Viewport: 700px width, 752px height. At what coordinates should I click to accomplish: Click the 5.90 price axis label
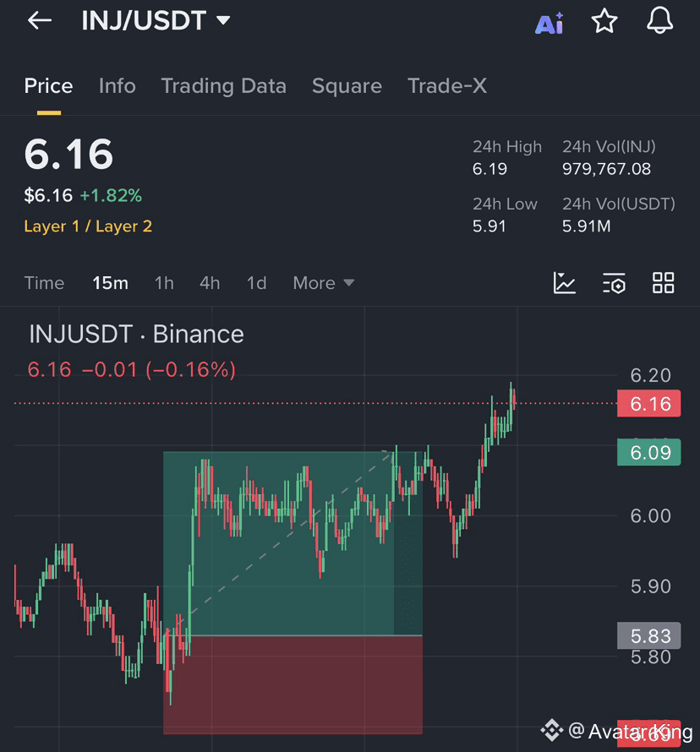click(x=650, y=586)
